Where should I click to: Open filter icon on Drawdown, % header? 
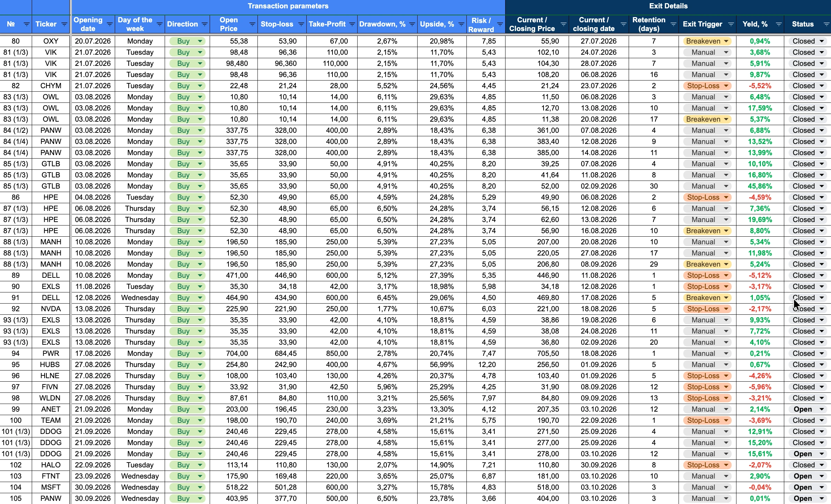click(x=412, y=24)
